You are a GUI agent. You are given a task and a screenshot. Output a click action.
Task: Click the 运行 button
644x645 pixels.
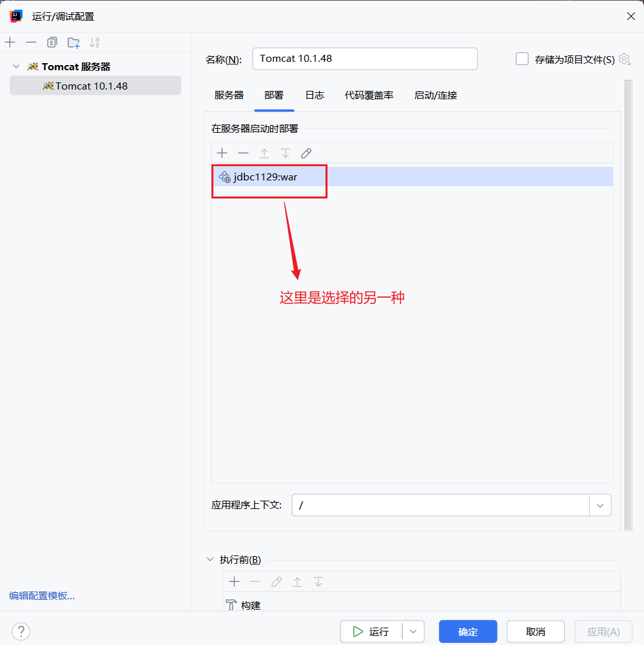pyautogui.click(x=371, y=631)
